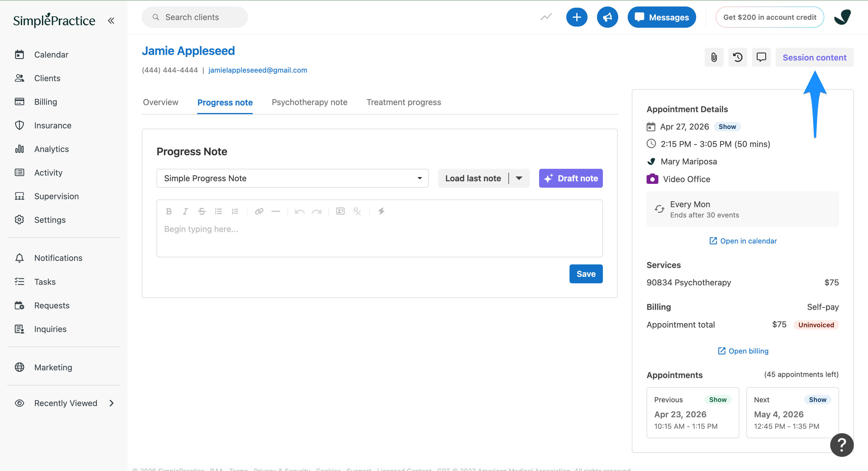Click the Uninvoiced status badge
Screen dimensions: 868x471
coord(816,325)
